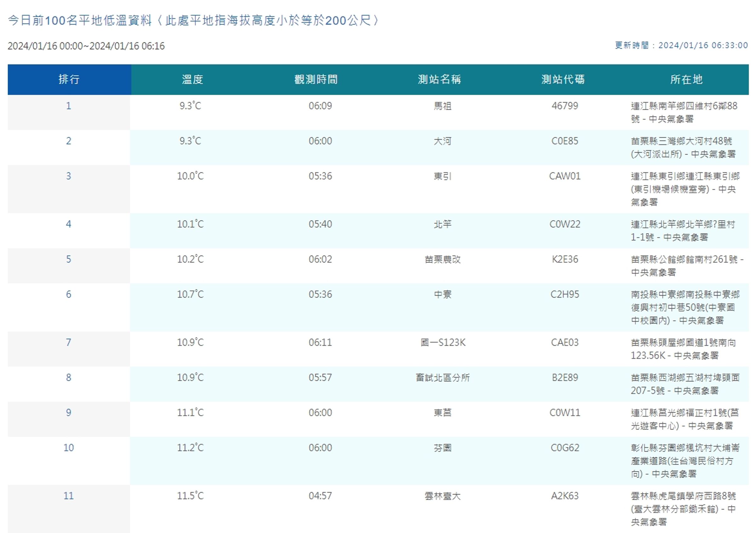Image resolution: width=756 pixels, height=533 pixels.
Task: Click temperature 10.0°C in 東引 row
Action: (190, 176)
